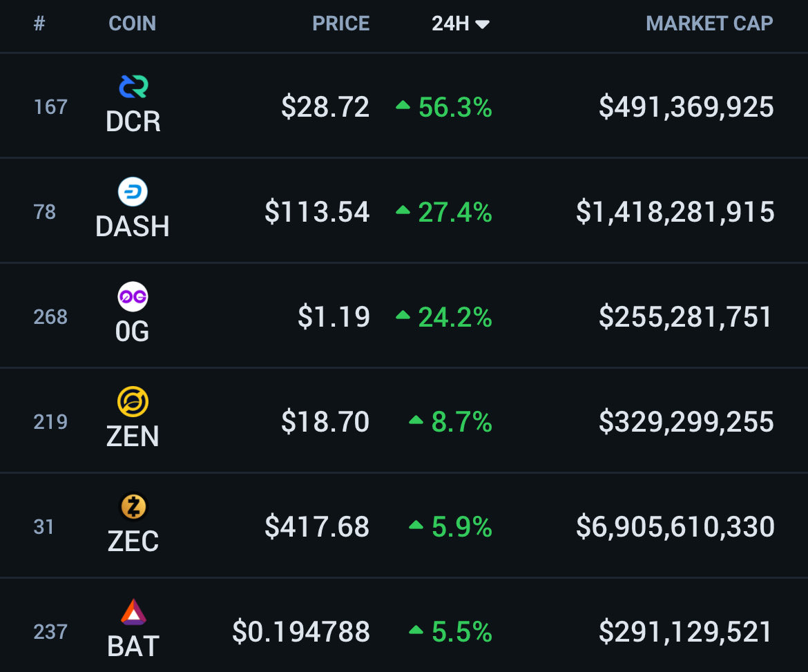Open the Zcash ZEC coin icon
This screenshot has width=808, height=672.
(x=133, y=507)
